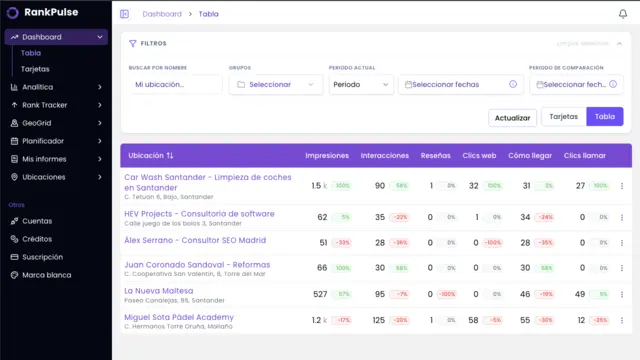The height and width of the screenshot is (360, 640).
Task: Sort by Ubicación column arrows
Action: click(170, 156)
